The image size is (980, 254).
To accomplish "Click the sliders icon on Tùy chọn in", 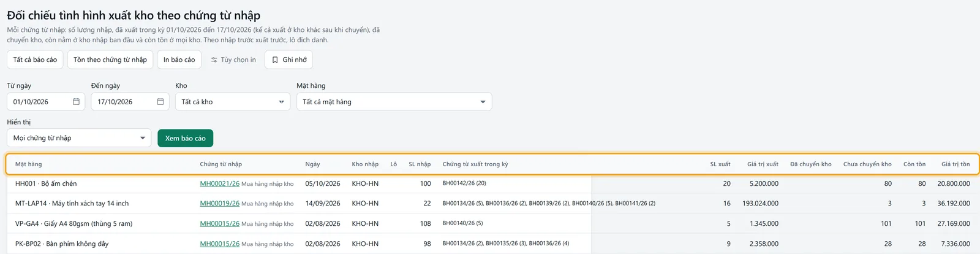I will tap(214, 60).
